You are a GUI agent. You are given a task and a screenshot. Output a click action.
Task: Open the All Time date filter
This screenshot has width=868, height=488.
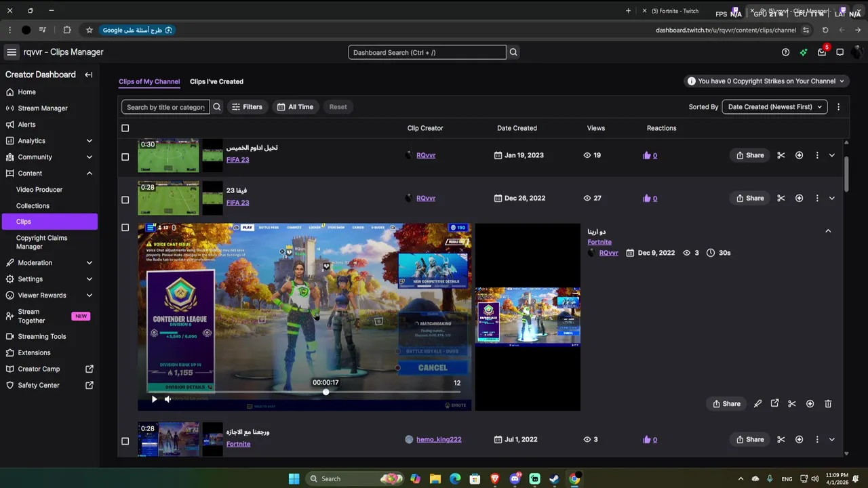click(295, 107)
